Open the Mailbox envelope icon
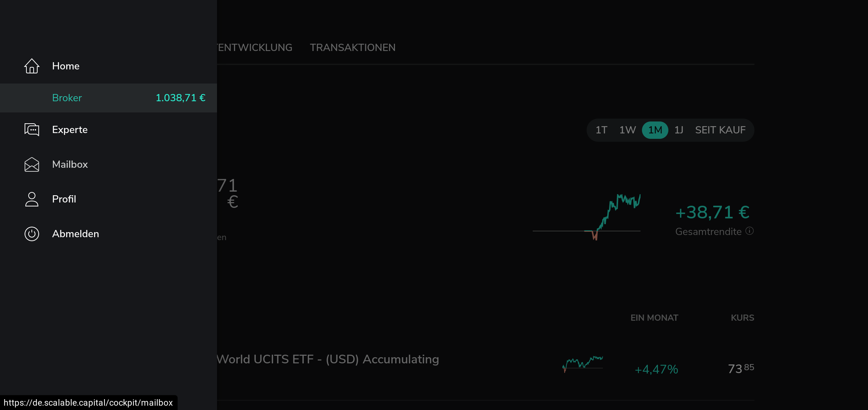868x410 pixels. (x=32, y=165)
